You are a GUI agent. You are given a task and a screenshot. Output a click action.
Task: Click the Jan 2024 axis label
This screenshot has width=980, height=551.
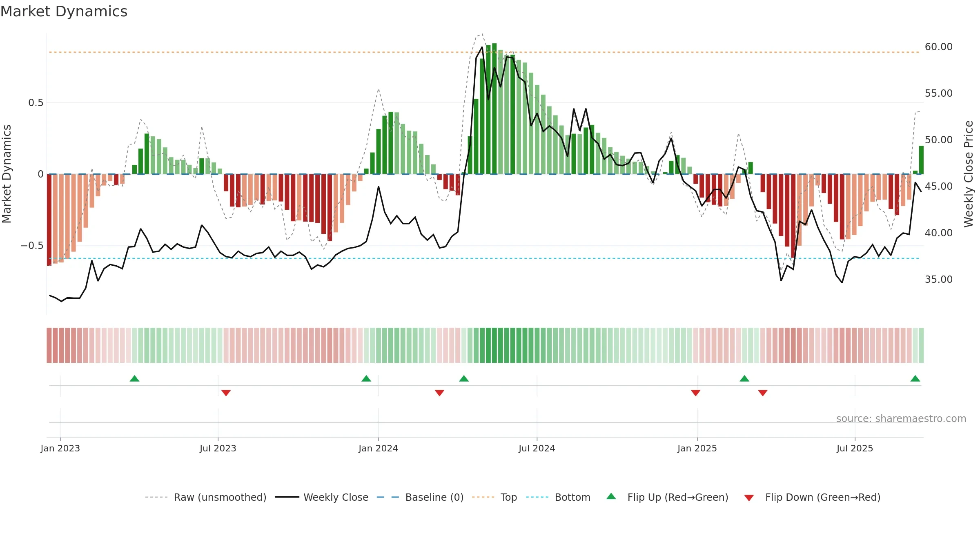click(x=379, y=448)
